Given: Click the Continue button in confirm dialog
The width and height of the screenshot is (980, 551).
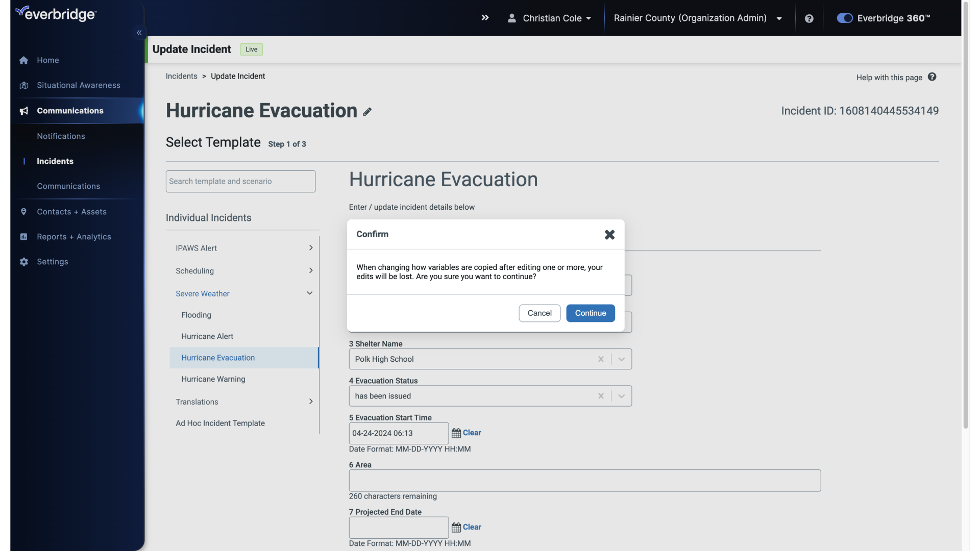Looking at the screenshot, I should pyautogui.click(x=590, y=313).
